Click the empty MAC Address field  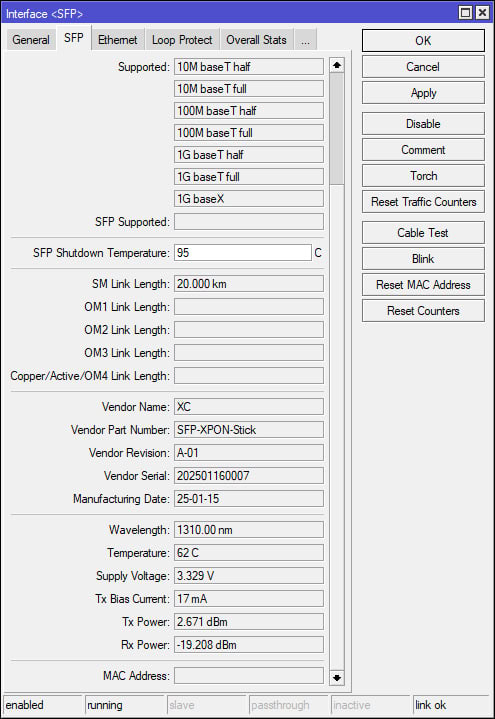pyautogui.click(x=249, y=675)
